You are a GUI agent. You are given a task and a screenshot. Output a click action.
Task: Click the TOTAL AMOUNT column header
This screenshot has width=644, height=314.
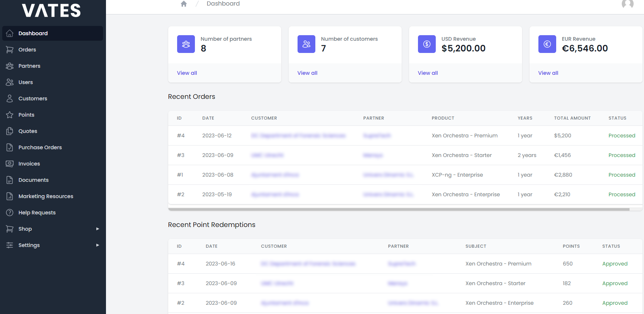[x=572, y=118]
